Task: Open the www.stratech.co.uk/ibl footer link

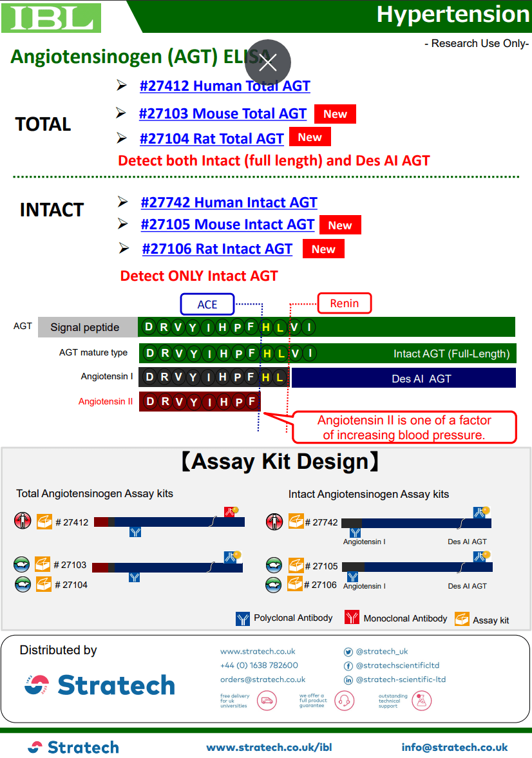Action: pos(269,748)
